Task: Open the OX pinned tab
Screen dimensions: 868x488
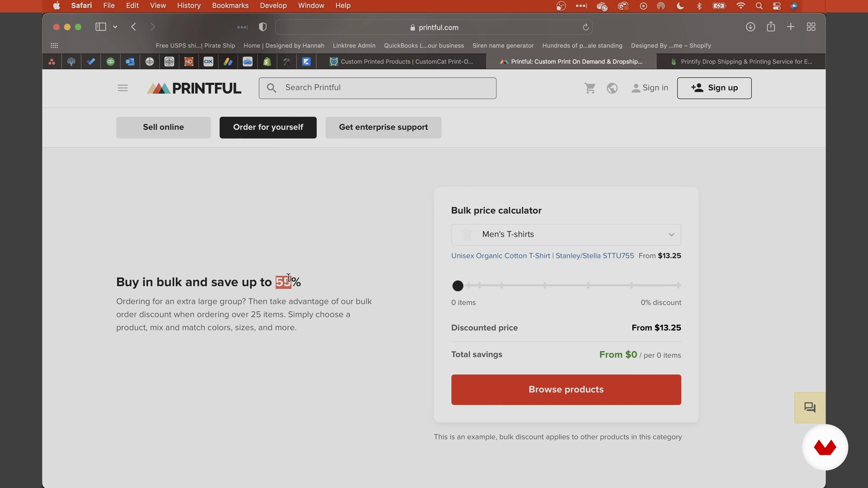Action: pyautogui.click(x=209, y=62)
